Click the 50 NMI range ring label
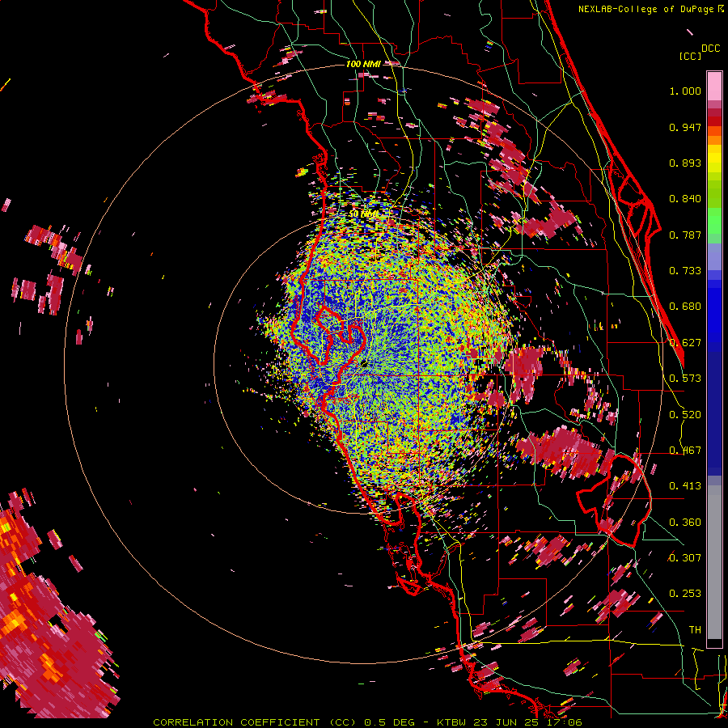This screenshot has height=728, width=728. [363, 214]
